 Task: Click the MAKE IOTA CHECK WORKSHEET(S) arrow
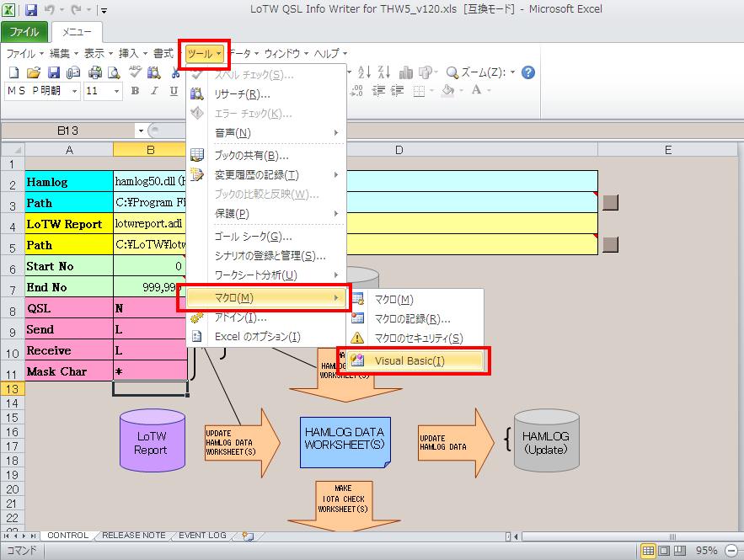click(x=344, y=504)
